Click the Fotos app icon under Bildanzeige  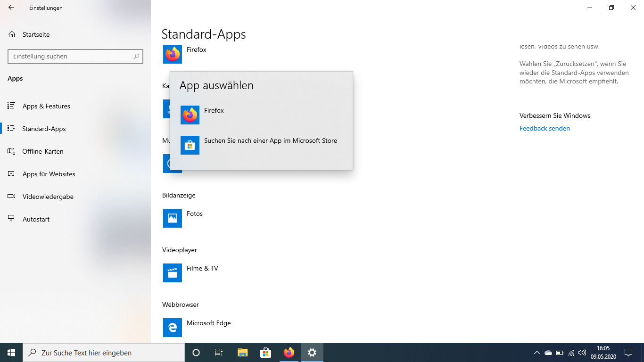(173, 218)
